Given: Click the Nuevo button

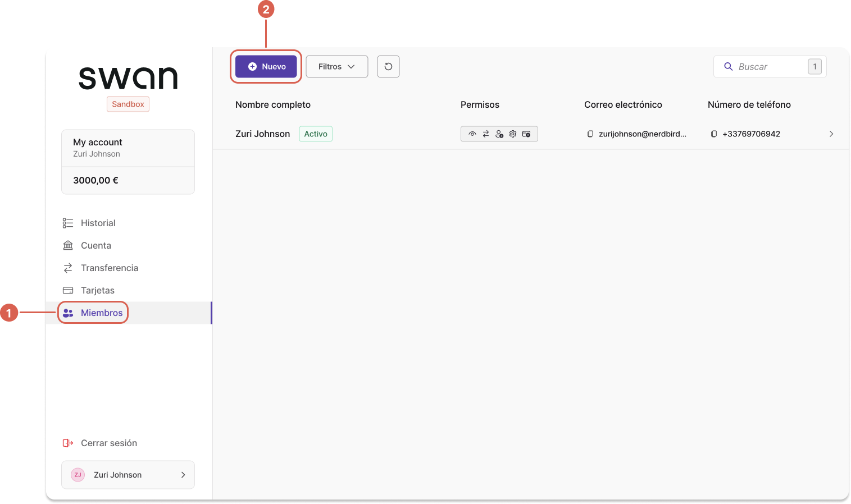Looking at the screenshot, I should (266, 66).
